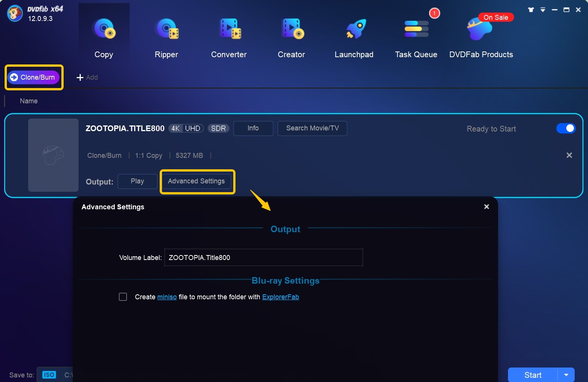This screenshot has width=588, height=382.
Task: Open the title bar dropdown menu
Action: 543,10
